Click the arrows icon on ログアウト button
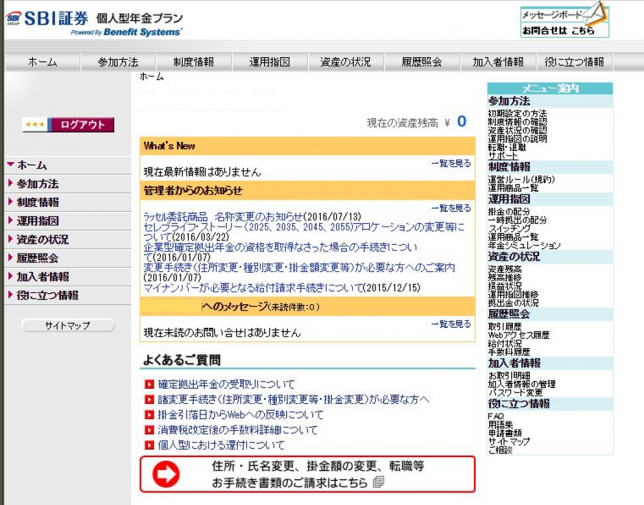Screen dimensions: 644x505 35,124
